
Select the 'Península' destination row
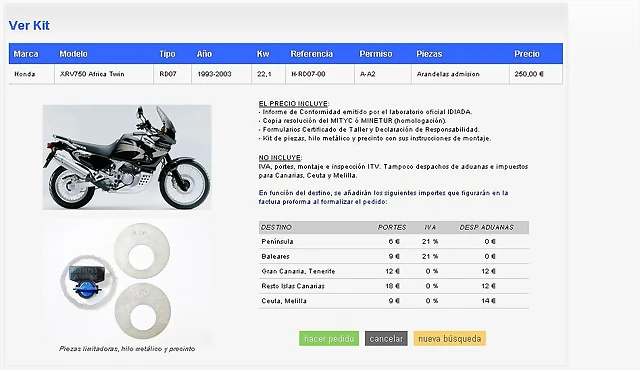[x=394, y=241]
